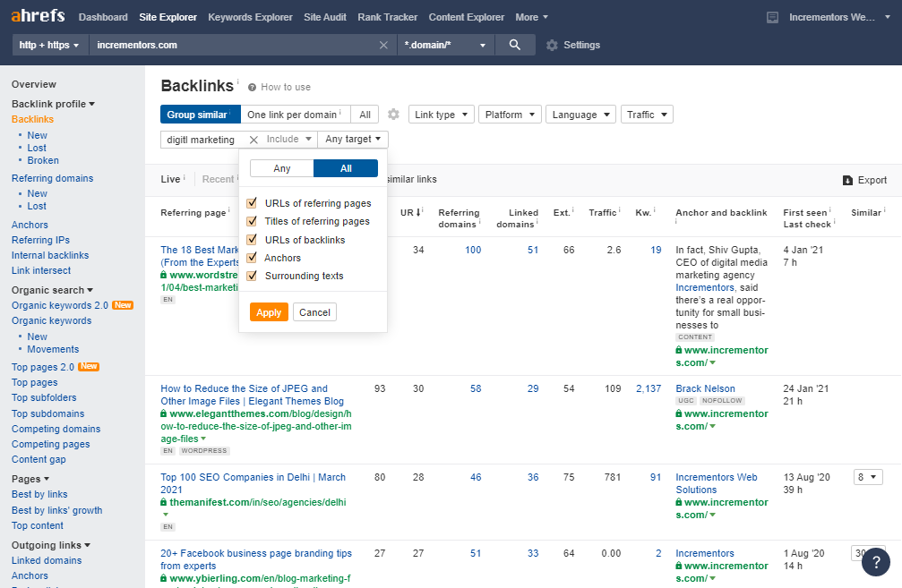
Task: Click the Brack Nelson anchor link
Action: [x=705, y=388]
